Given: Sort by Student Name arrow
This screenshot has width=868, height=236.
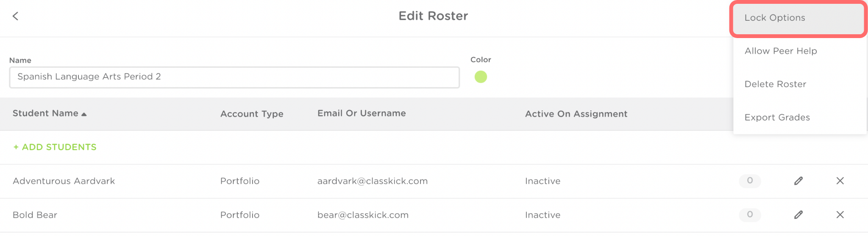Looking at the screenshot, I should [84, 114].
